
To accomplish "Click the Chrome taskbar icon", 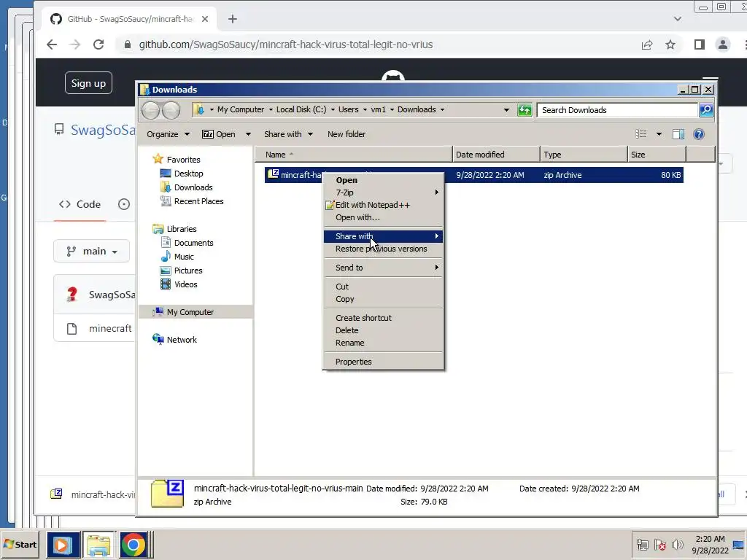I will (x=133, y=545).
